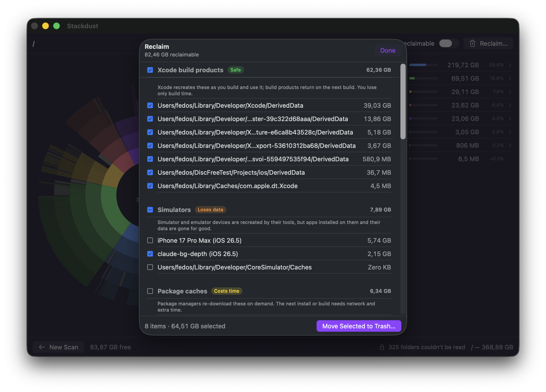Check iPhone 17 Pro Max (iOS 26.5)
Viewport: 546px width, 392px height.
tap(150, 241)
